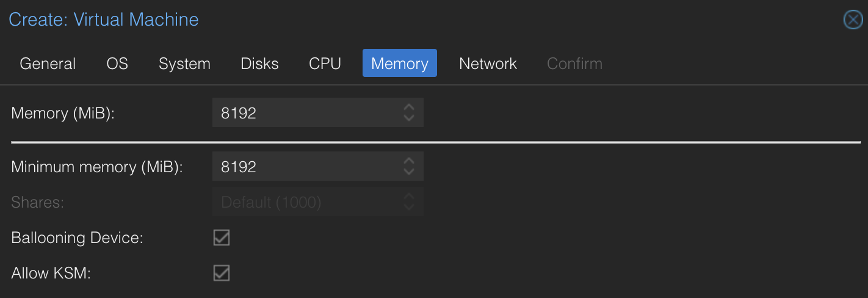Switch to the General tab
This screenshot has width=868, height=298.
pyautogui.click(x=48, y=64)
